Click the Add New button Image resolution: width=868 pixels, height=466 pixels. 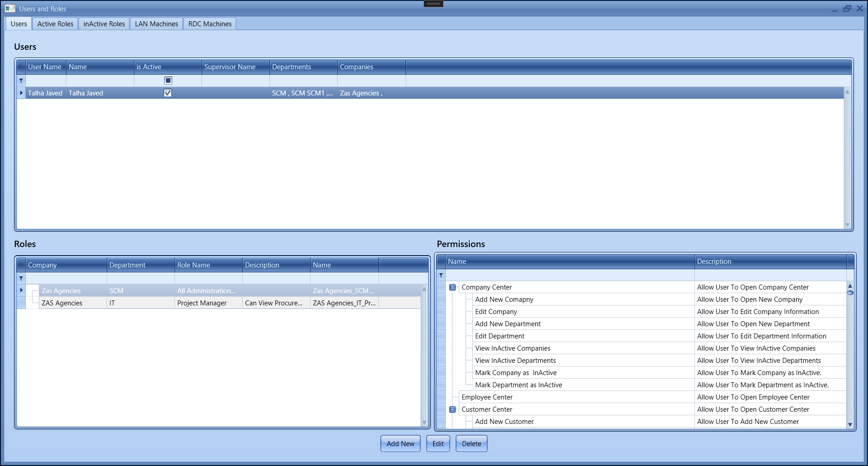401,444
